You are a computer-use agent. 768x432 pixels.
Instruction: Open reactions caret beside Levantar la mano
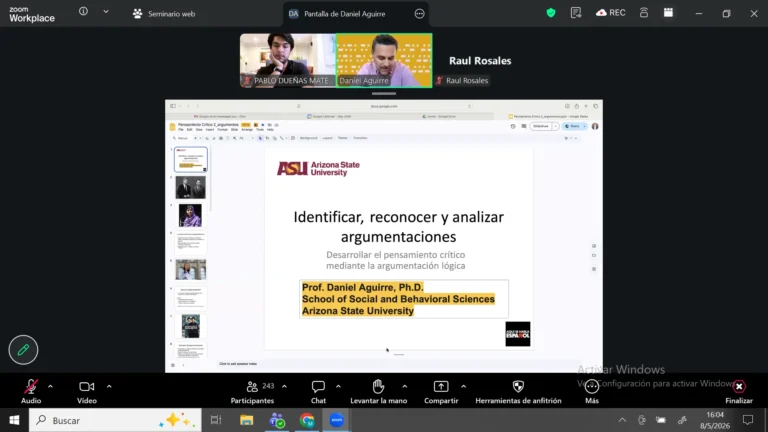tap(405, 386)
